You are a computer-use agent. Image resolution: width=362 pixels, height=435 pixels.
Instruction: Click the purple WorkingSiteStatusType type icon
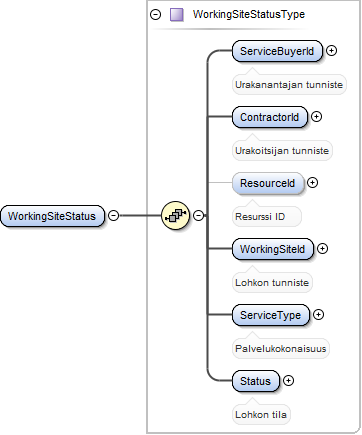tap(177, 15)
